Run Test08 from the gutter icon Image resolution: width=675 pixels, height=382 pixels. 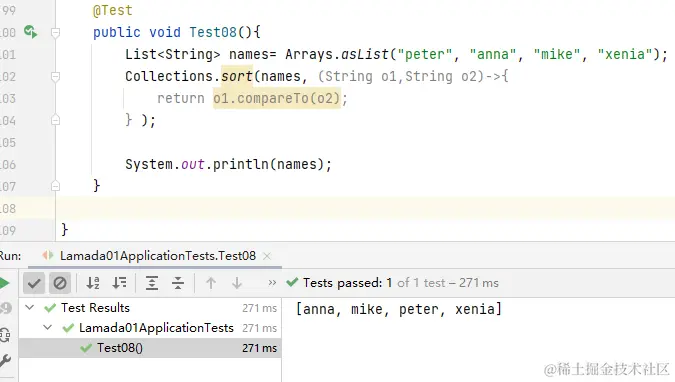31,32
